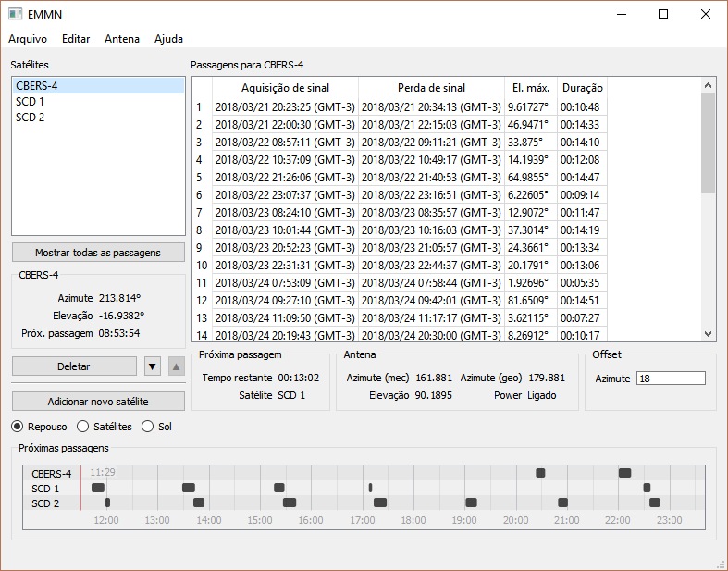Click SCD 1 narrow pass marker after 17:00
The height and width of the screenshot is (571, 728).
[x=371, y=488]
